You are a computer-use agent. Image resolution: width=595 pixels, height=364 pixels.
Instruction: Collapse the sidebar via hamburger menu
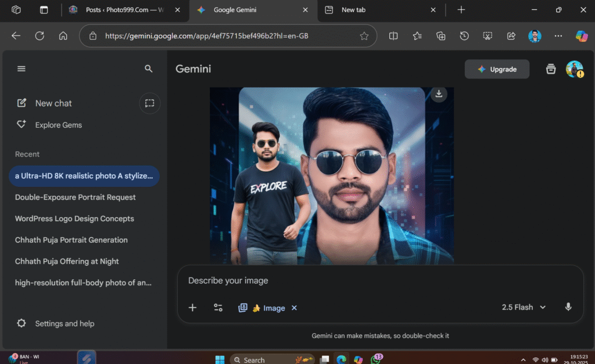[21, 68]
